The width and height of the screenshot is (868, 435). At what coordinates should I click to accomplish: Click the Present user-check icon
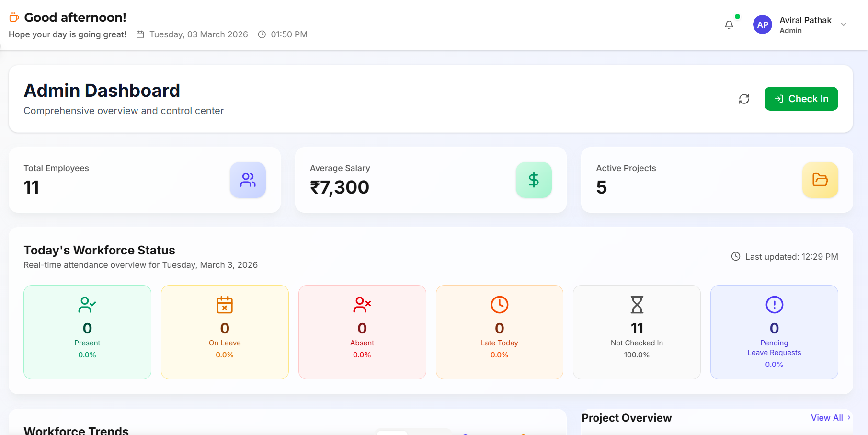pyautogui.click(x=87, y=305)
